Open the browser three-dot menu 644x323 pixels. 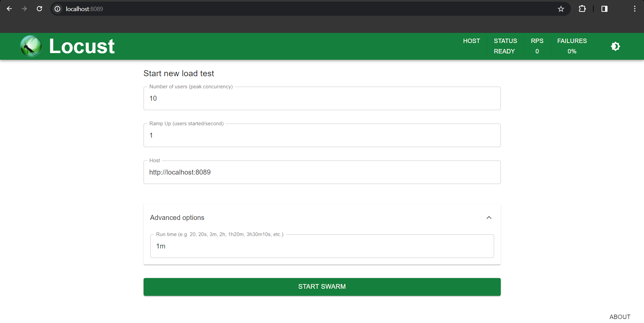click(634, 9)
